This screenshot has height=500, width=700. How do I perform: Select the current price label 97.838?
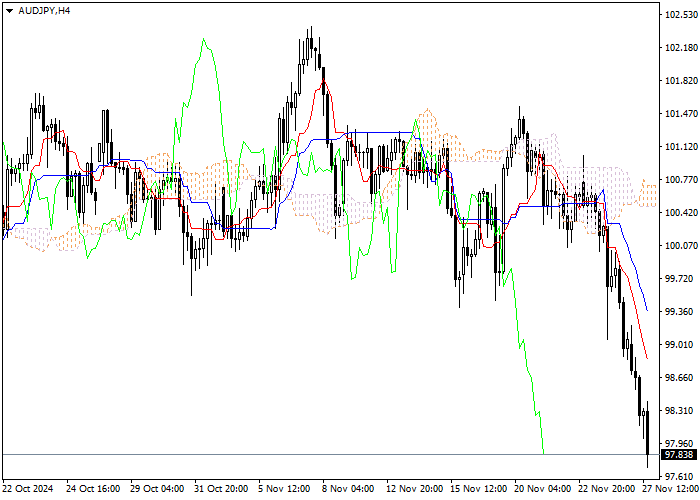(679, 455)
